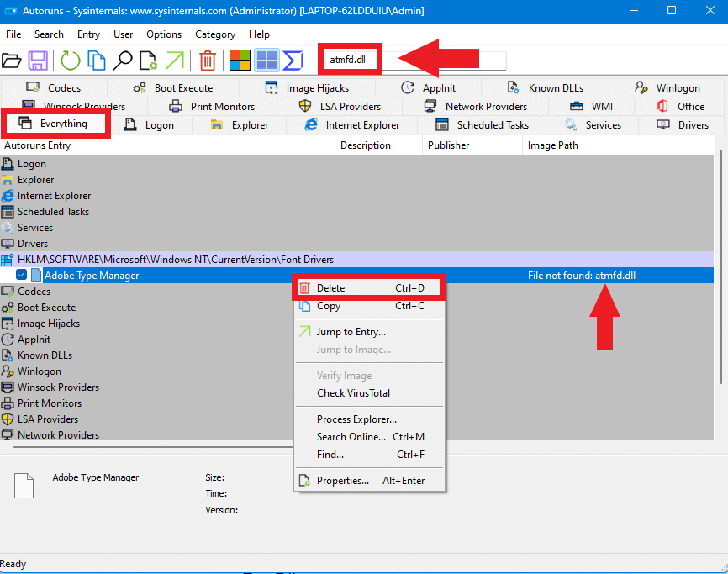Image resolution: width=728 pixels, height=574 pixels.
Task: Switch to the Explorer tab
Action: click(239, 125)
